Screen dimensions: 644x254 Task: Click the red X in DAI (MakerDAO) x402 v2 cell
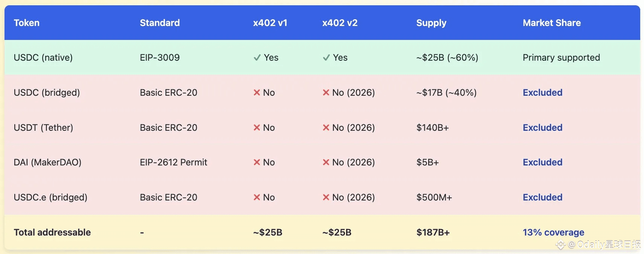[x=326, y=162]
